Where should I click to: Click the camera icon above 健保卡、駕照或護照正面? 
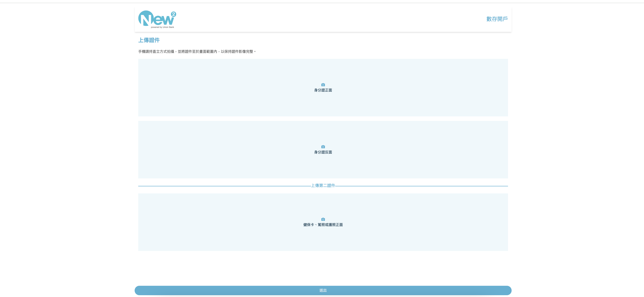coord(323,219)
